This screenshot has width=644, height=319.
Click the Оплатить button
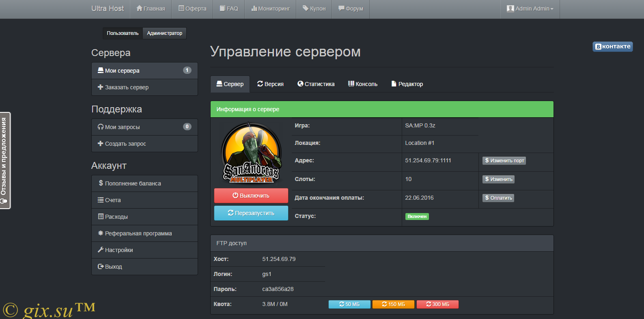click(498, 198)
